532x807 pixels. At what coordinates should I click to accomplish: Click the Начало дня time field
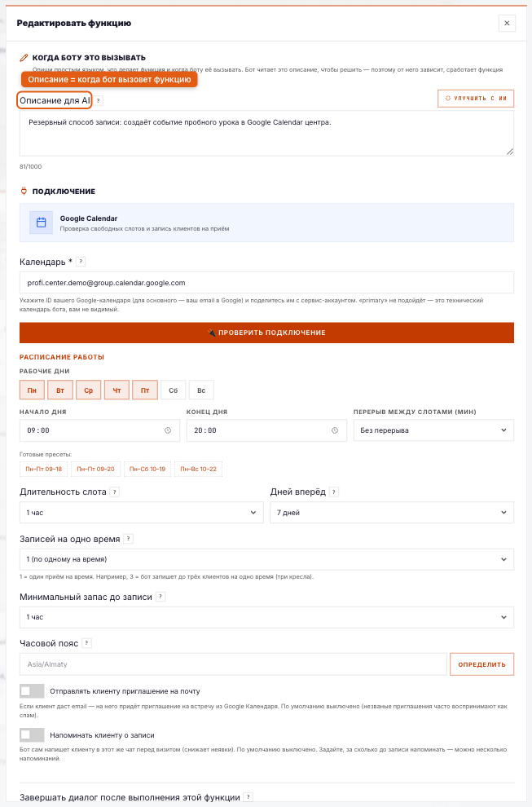[x=100, y=430]
